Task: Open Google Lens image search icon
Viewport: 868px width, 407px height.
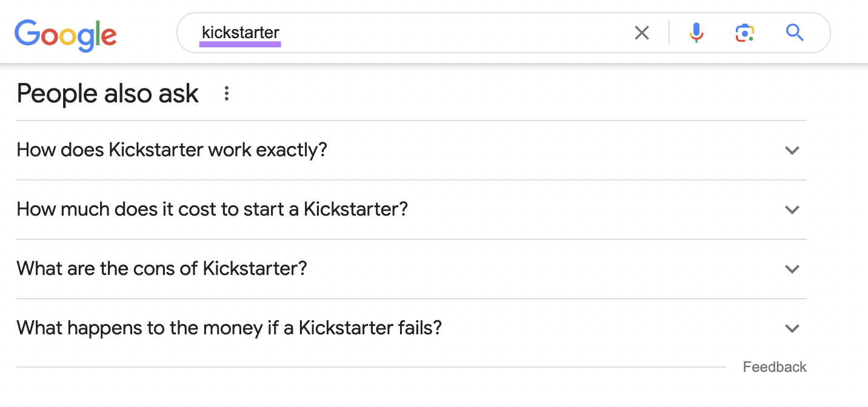Action: tap(744, 33)
